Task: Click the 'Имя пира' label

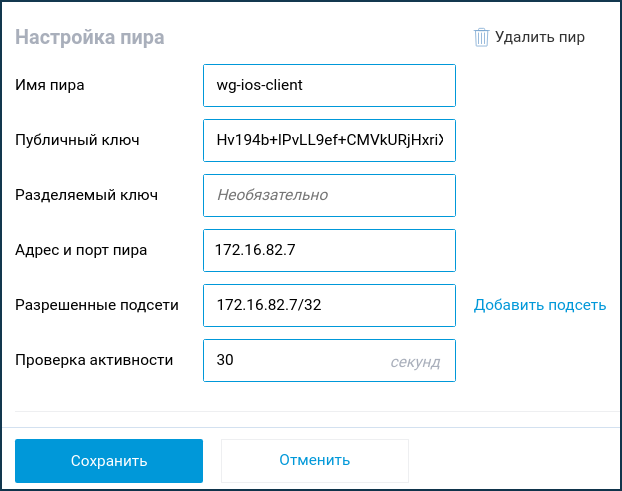Action: tap(50, 85)
